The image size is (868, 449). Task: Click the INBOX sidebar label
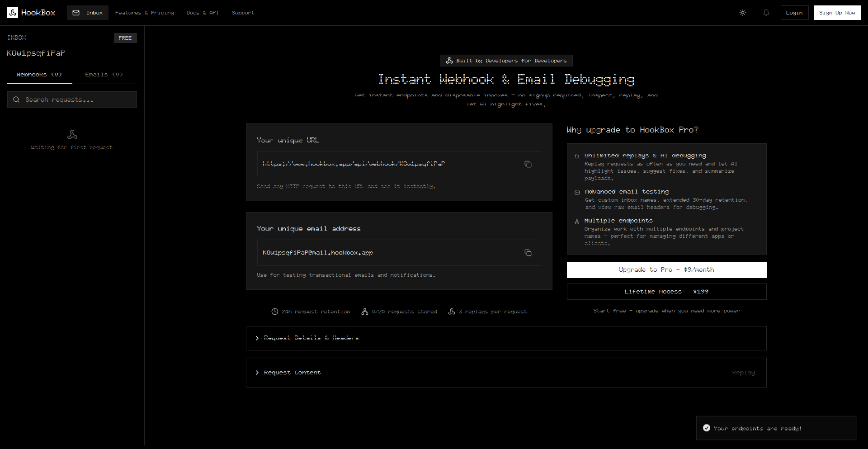point(17,38)
